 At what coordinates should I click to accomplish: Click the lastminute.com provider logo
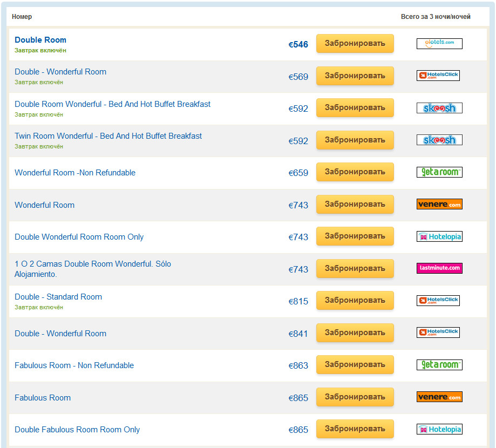tap(439, 268)
